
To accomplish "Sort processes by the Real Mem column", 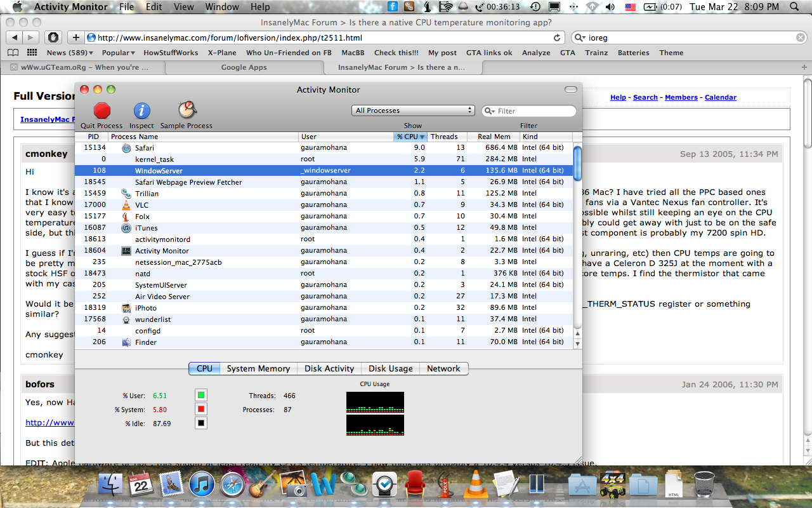I will 494,137.
